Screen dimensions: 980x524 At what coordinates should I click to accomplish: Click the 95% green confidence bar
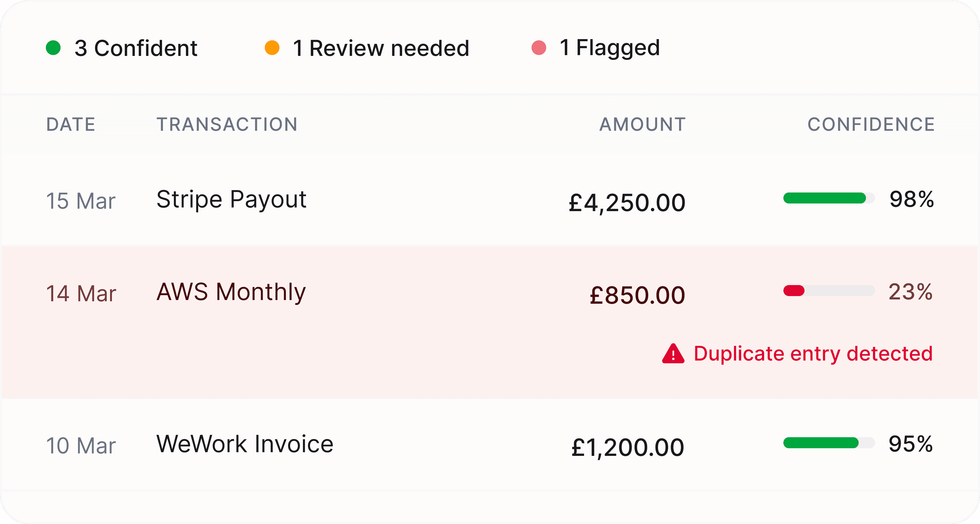click(829, 443)
